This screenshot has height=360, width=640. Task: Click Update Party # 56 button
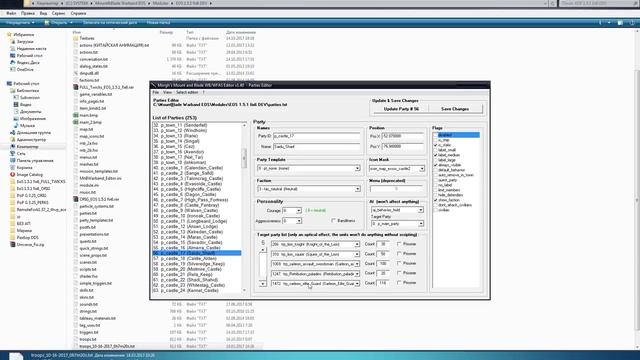401,109
